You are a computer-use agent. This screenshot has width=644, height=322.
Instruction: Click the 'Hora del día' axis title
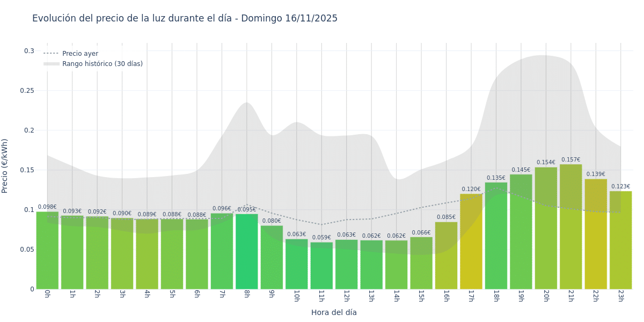click(x=334, y=312)
